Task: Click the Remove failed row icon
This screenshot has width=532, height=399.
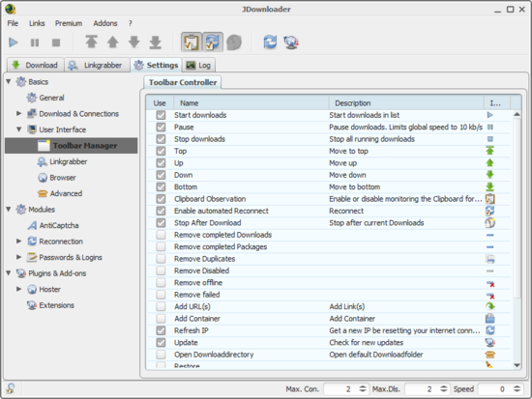Action: (x=490, y=296)
